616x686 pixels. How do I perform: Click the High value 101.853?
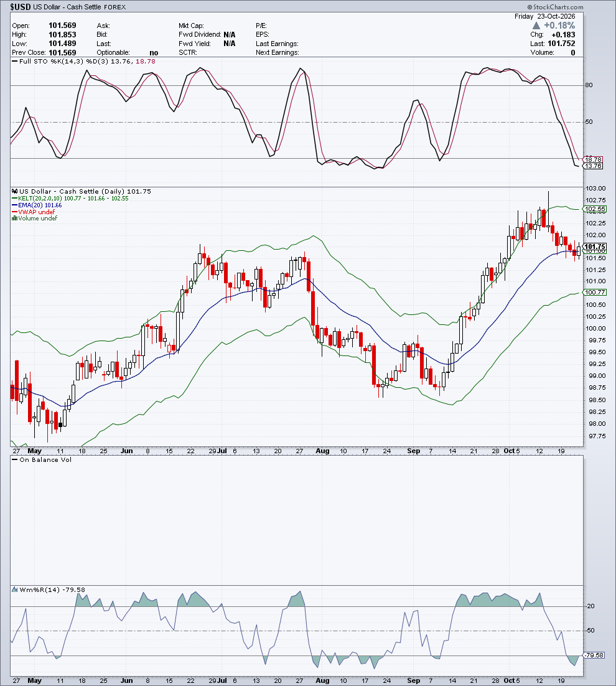pyautogui.click(x=62, y=35)
